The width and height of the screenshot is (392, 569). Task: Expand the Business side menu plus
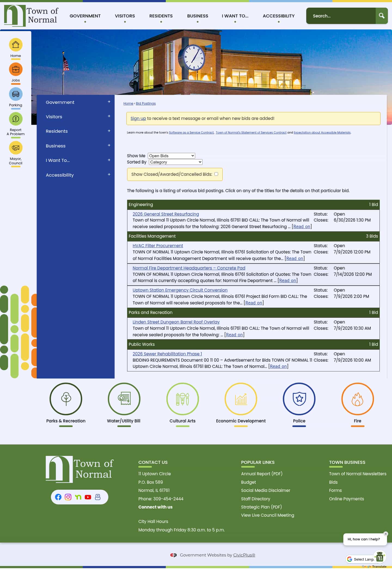coord(109,145)
